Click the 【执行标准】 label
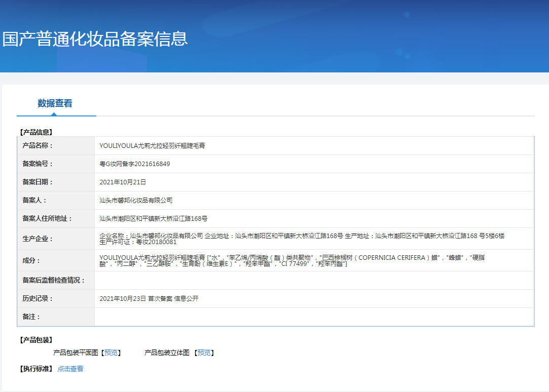The height and width of the screenshot is (392, 549). [36, 369]
